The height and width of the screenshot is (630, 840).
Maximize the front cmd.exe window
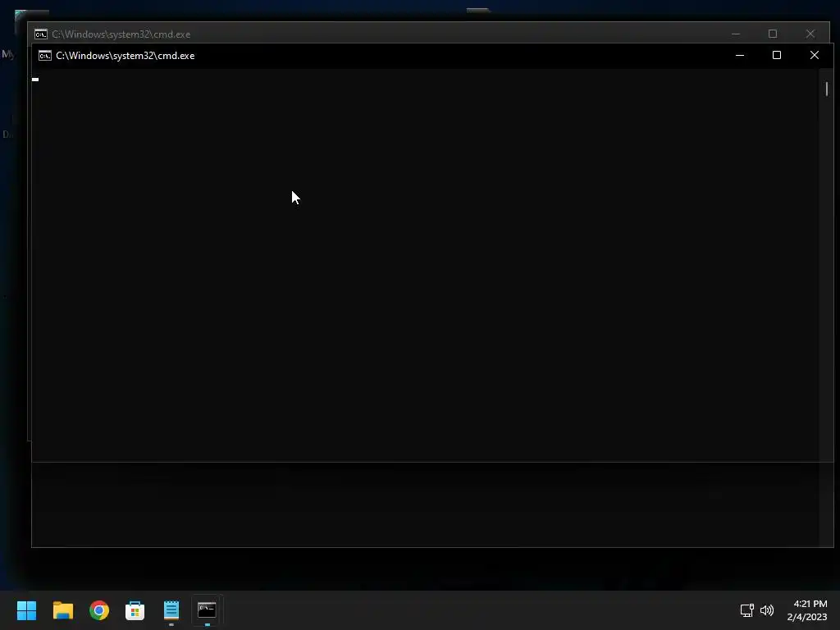[777, 55]
